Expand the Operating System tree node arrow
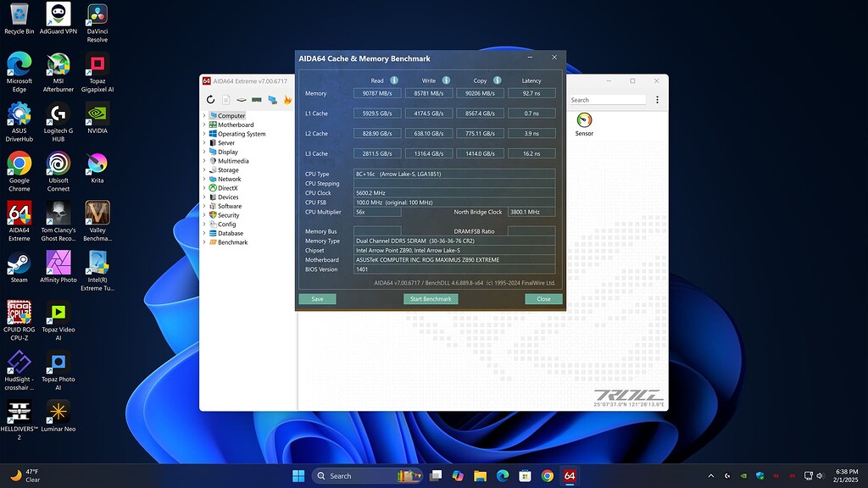This screenshot has width=868, height=488. tap(204, 133)
